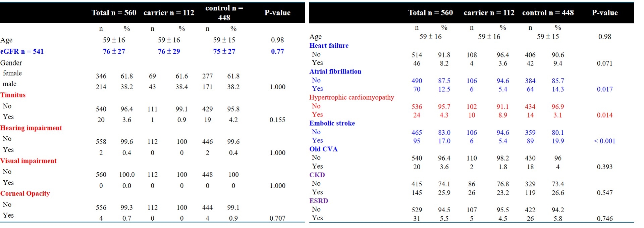This screenshot has width=644, height=228.
Task: Click the ESRD row heading
Action: click(319, 201)
